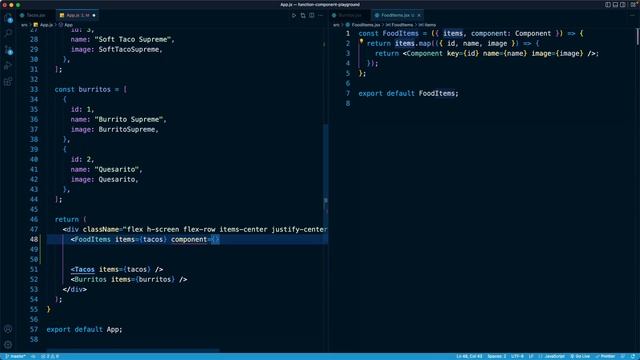Image resolution: width=640 pixels, height=360 pixels.
Task: Click Burritos tag on line 52
Action: pyautogui.click(x=90, y=280)
